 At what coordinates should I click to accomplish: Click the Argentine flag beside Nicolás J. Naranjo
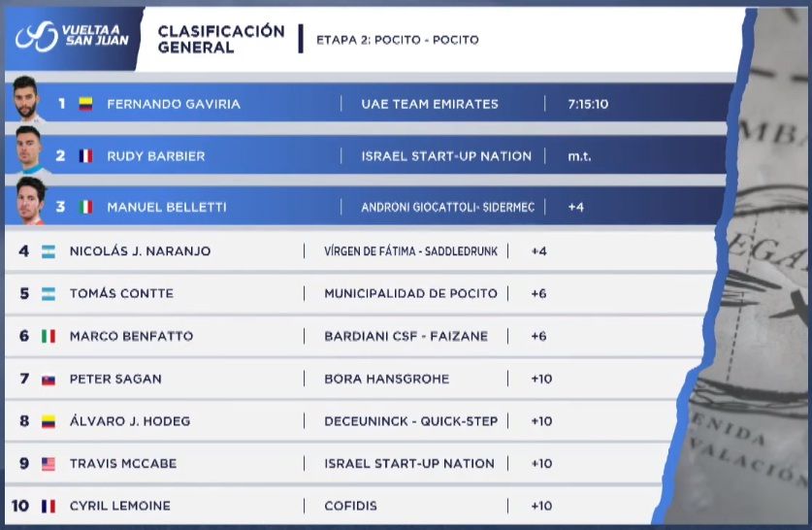click(x=49, y=251)
